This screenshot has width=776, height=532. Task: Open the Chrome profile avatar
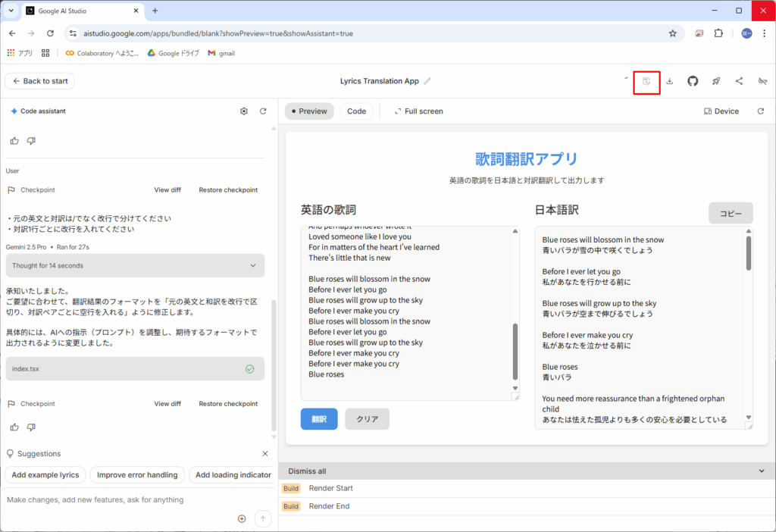click(x=746, y=33)
